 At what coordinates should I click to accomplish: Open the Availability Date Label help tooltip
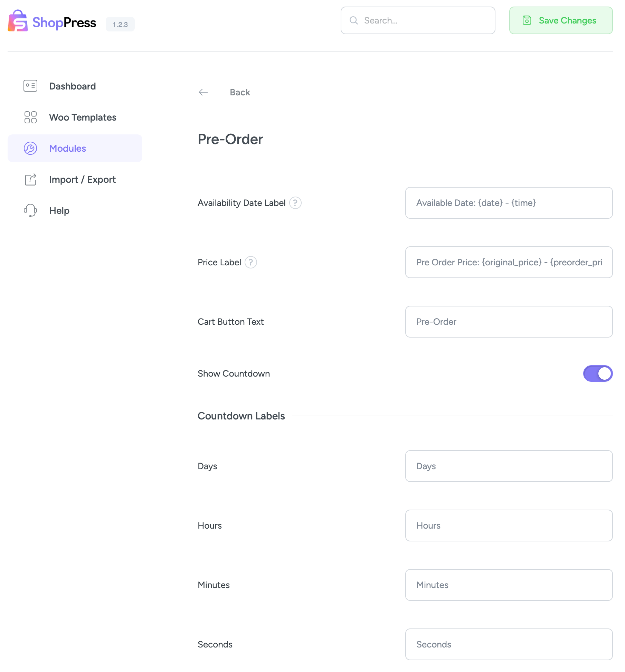295,203
